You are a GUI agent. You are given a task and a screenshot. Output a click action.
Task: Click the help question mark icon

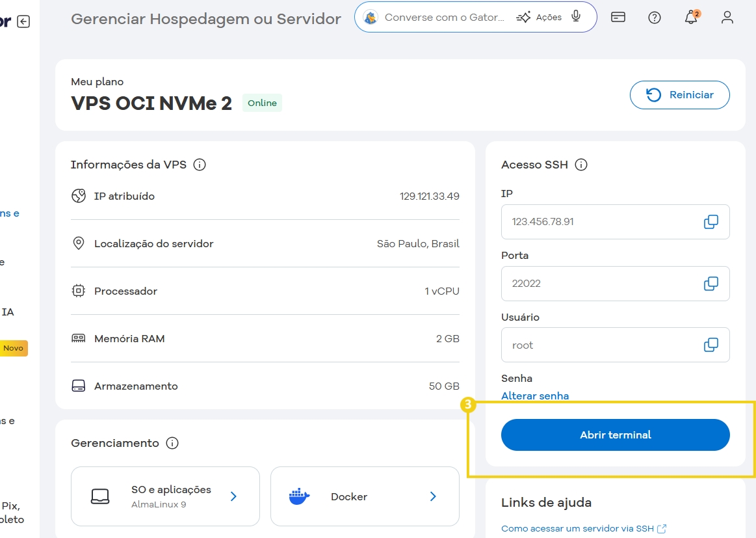pos(654,18)
